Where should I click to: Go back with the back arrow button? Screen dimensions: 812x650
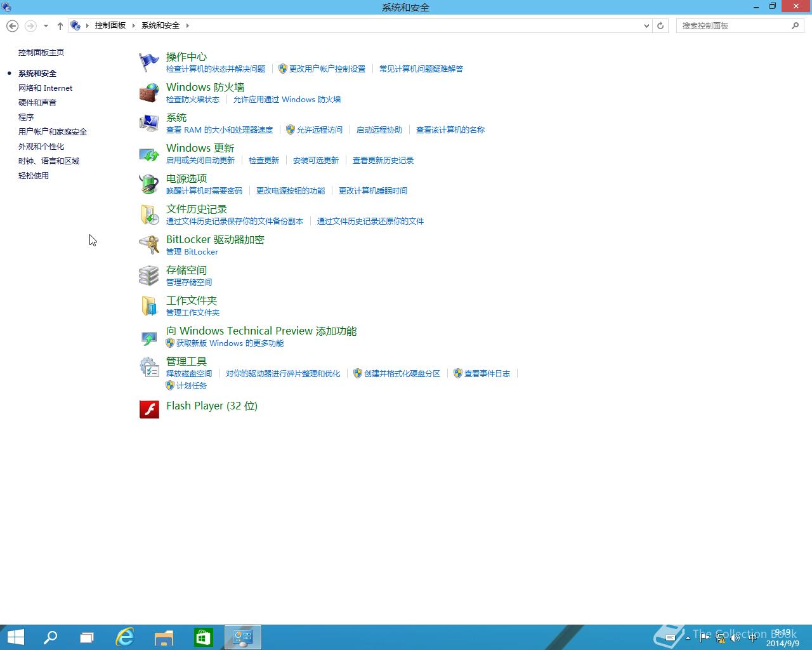click(12, 25)
